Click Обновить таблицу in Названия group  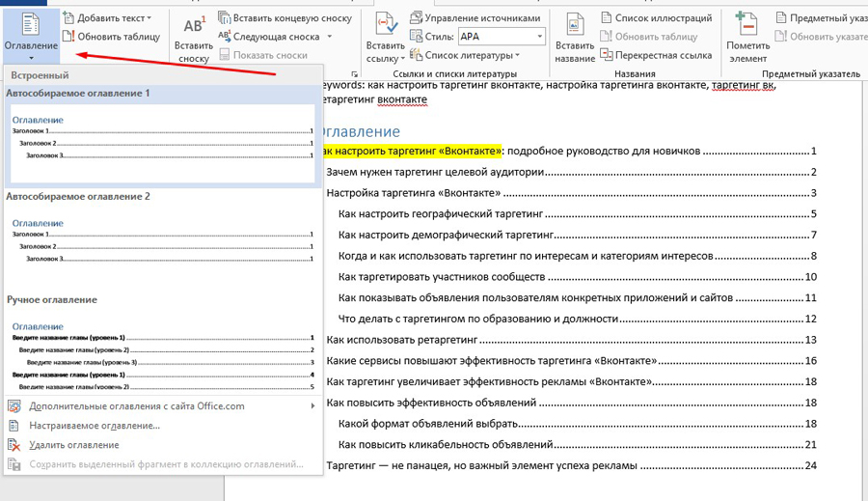click(x=649, y=37)
